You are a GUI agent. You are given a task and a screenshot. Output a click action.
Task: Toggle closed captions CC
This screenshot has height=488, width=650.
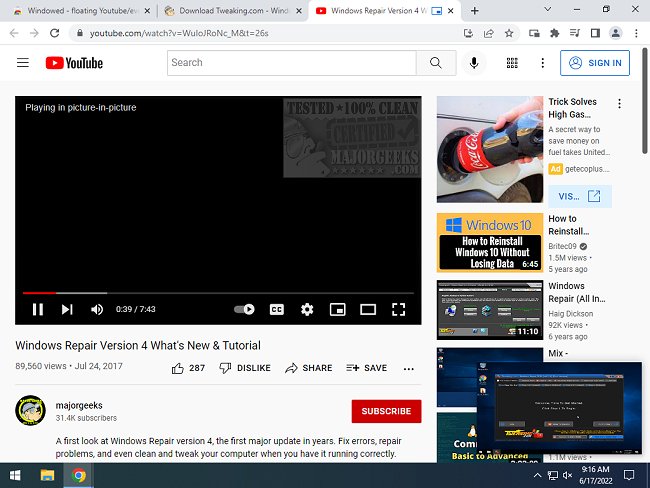tap(276, 309)
